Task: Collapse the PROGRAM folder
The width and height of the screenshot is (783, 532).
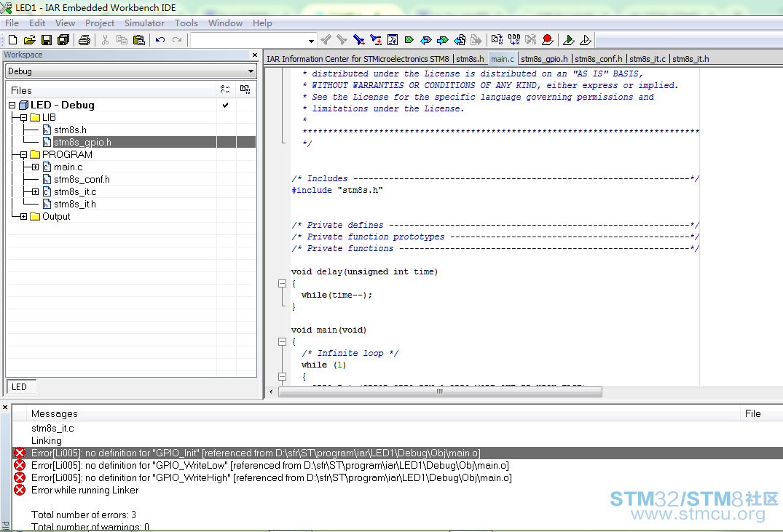Action: tap(23, 155)
